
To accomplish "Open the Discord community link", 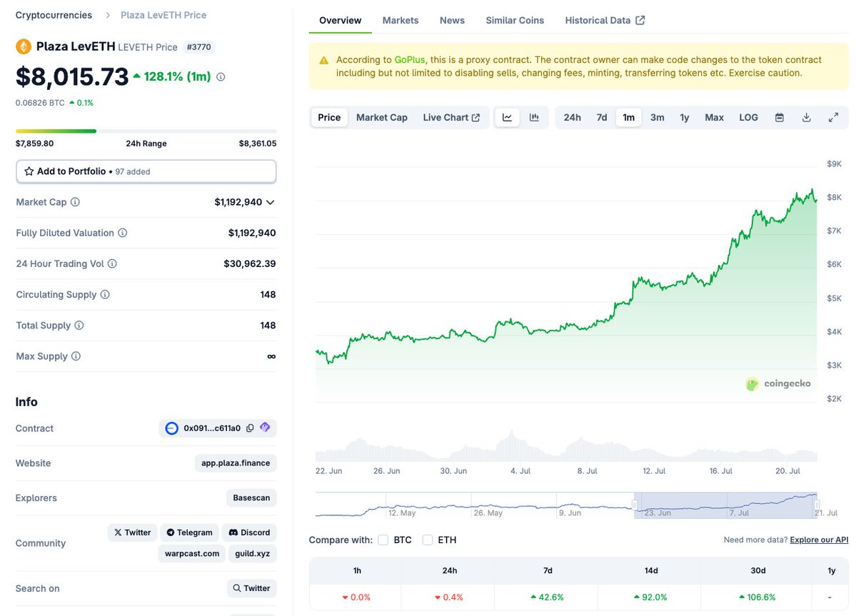I will pyautogui.click(x=249, y=532).
